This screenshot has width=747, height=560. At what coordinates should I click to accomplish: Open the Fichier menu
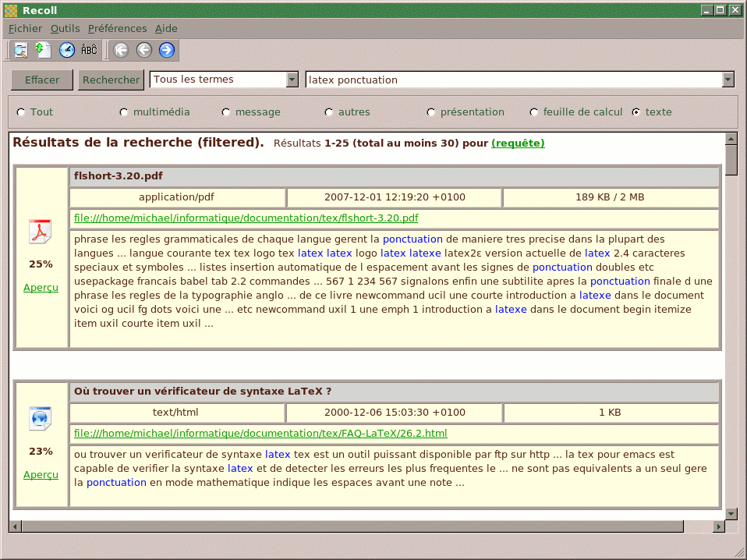[x=25, y=29]
